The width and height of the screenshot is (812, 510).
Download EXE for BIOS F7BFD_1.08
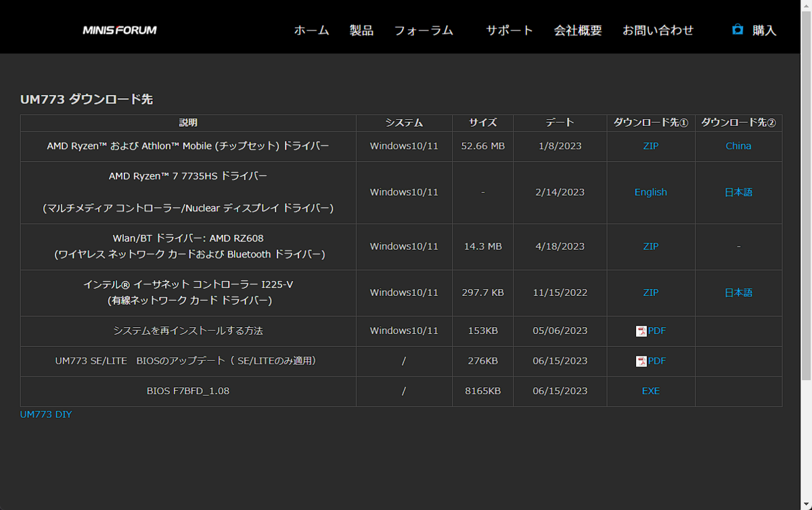(651, 391)
